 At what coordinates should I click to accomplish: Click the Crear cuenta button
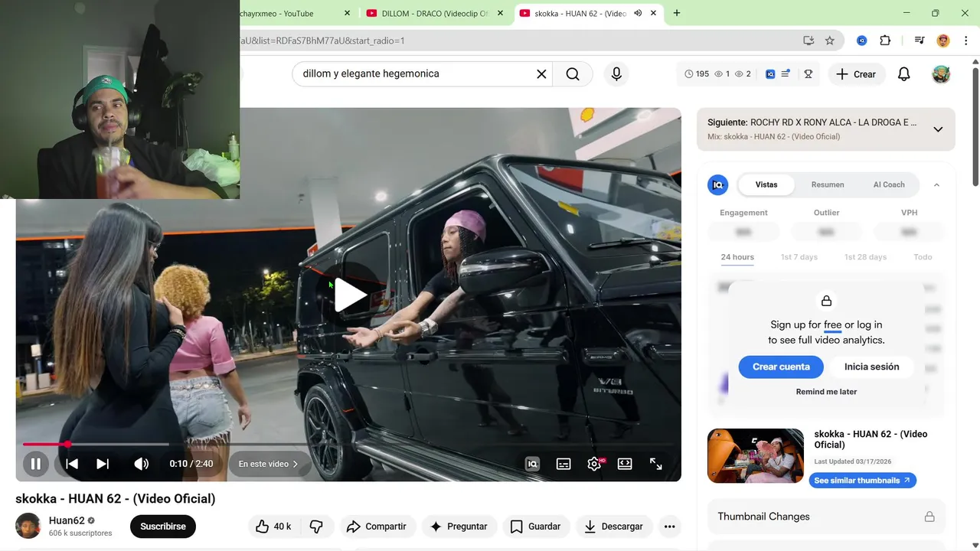tap(781, 367)
